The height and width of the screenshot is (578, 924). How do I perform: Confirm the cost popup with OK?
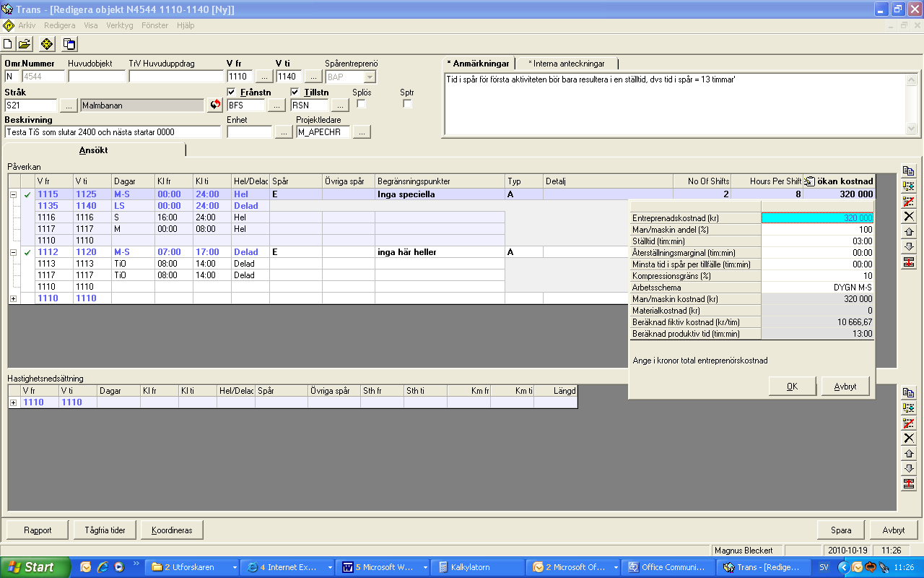[x=792, y=387]
